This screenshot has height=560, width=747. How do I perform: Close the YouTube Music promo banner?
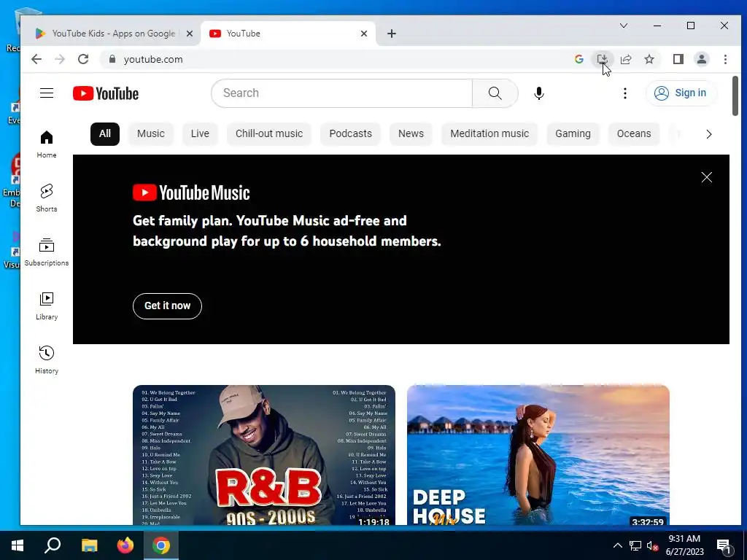(x=706, y=177)
